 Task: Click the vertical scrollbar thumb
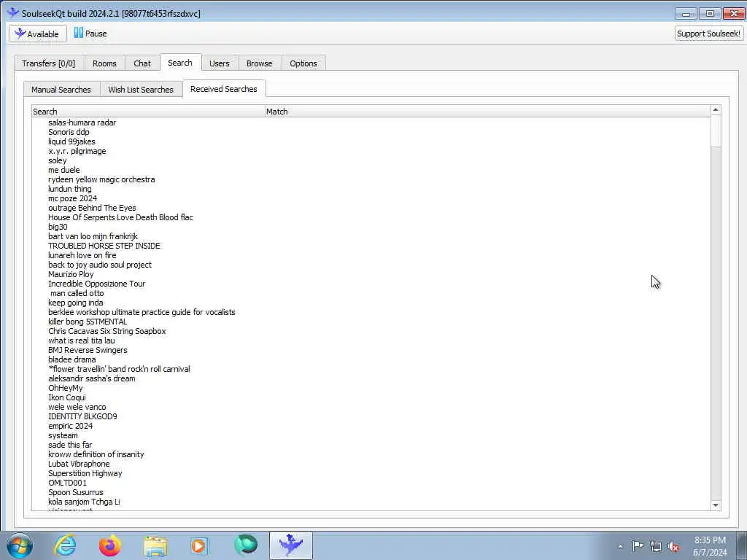click(715, 131)
